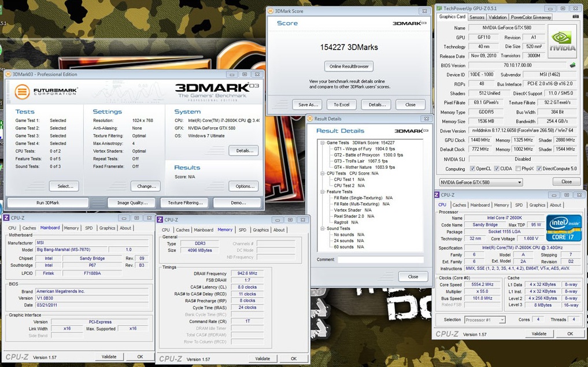Click the GPU-Z camera screenshot icon
Image resolution: width=588 pixels, height=367 pixels.
(576, 17)
